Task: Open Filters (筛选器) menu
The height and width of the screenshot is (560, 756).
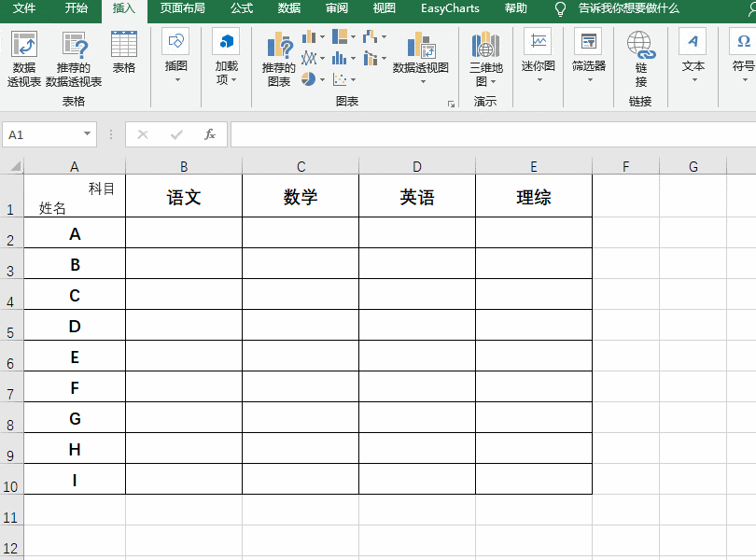Action: pos(589,57)
